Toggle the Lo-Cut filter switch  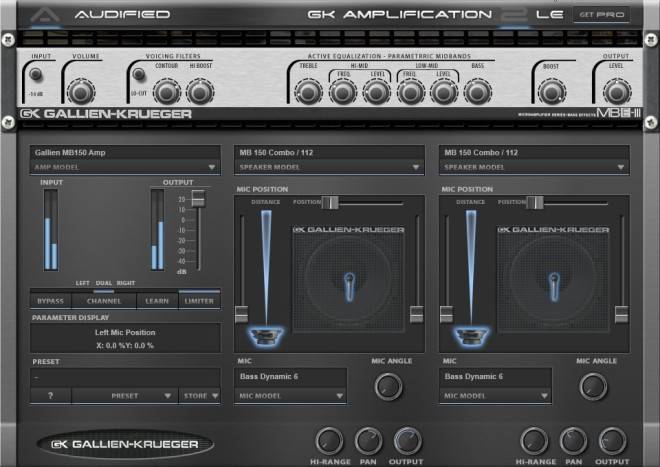(136, 76)
